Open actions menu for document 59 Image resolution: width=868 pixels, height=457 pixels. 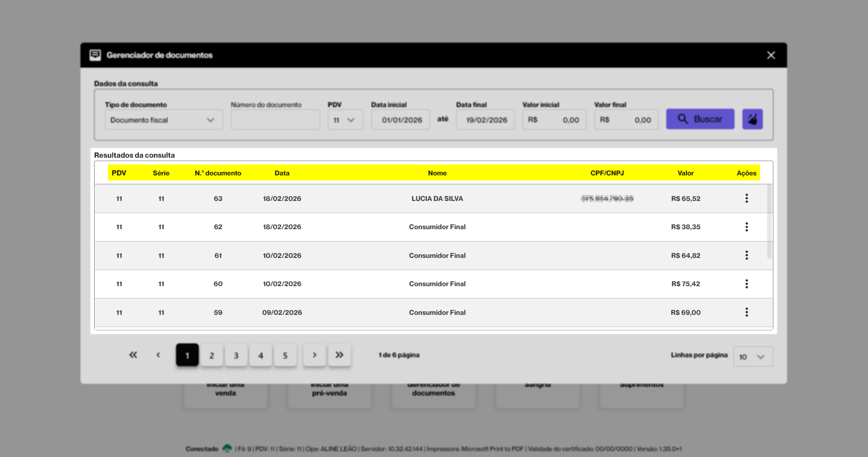(746, 312)
